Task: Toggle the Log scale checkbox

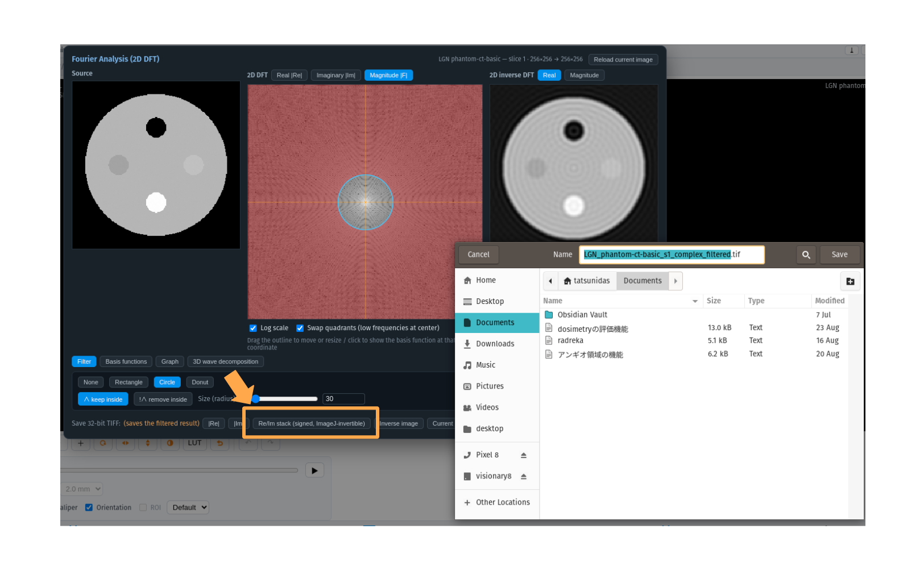Action: [253, 328]
